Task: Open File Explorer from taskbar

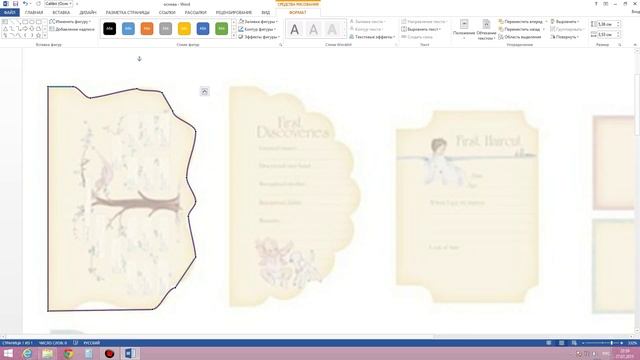Action: 48,353
